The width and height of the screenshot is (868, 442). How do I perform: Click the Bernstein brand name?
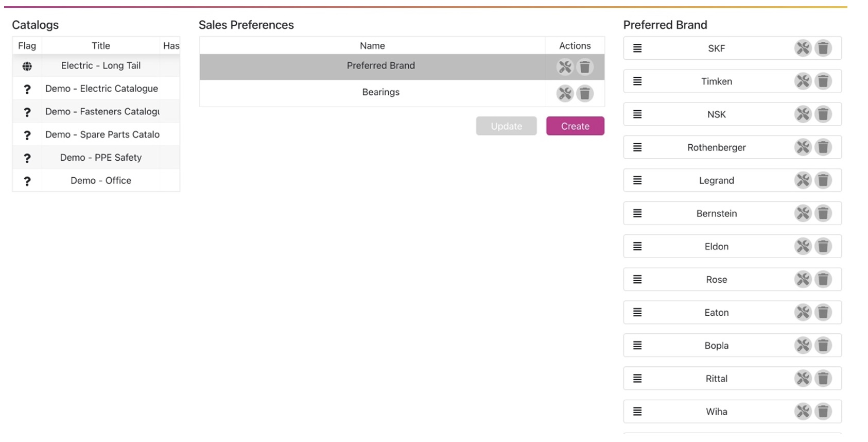tap(717, 213)
